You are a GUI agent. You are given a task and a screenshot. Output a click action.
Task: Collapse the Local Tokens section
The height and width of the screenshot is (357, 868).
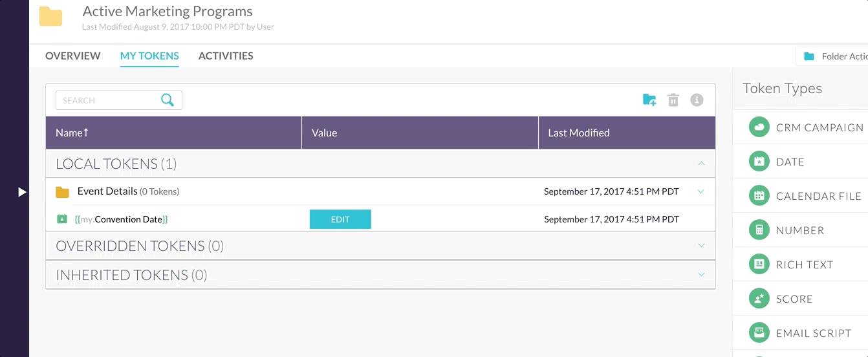[701, 164]
